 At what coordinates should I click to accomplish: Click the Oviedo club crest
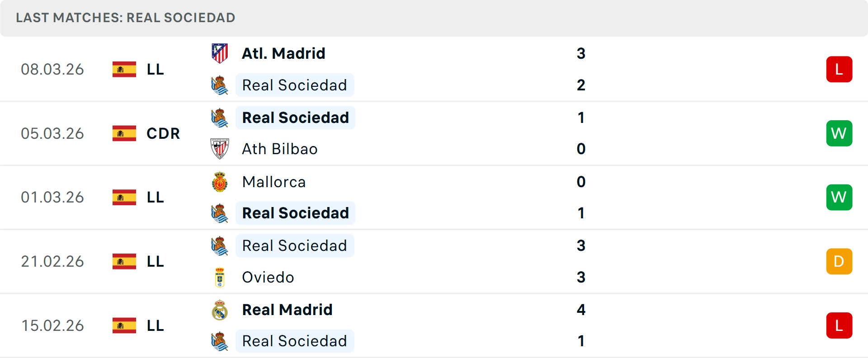point(219,277)
